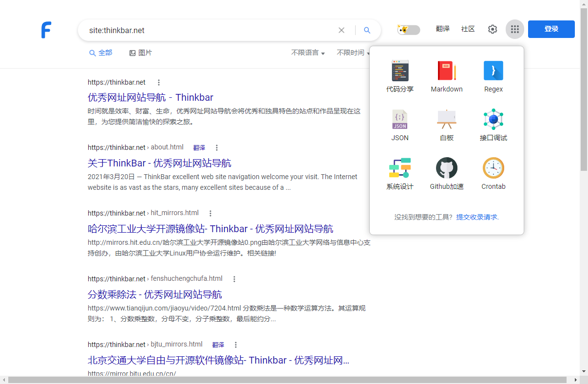Open result 关于ThinkBar - 优秀网址网站导航
Viewport: 588px width, 384px height.
click(x=159, y=163)
